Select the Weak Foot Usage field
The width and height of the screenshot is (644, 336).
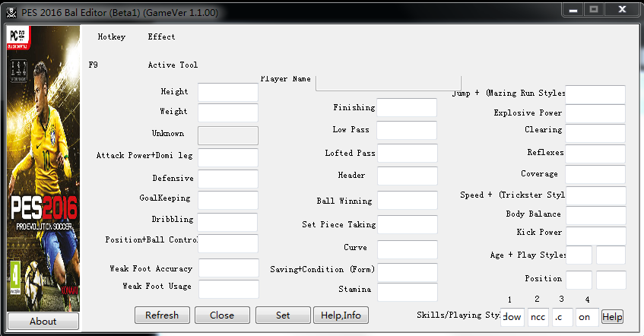(x=229, y=289)
